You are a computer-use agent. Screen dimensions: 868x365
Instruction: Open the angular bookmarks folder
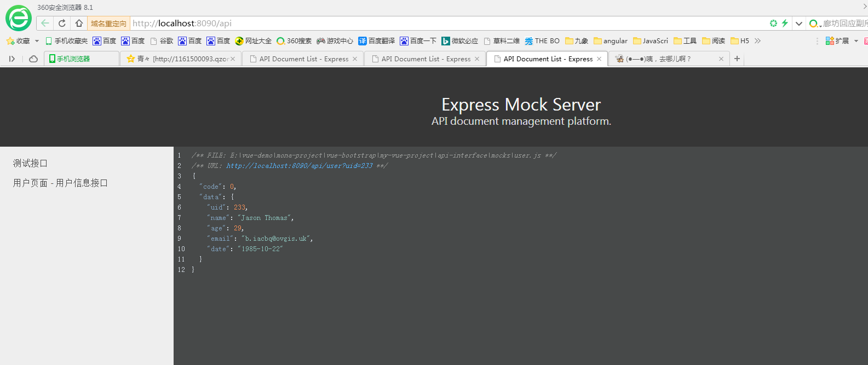(611, 41)
